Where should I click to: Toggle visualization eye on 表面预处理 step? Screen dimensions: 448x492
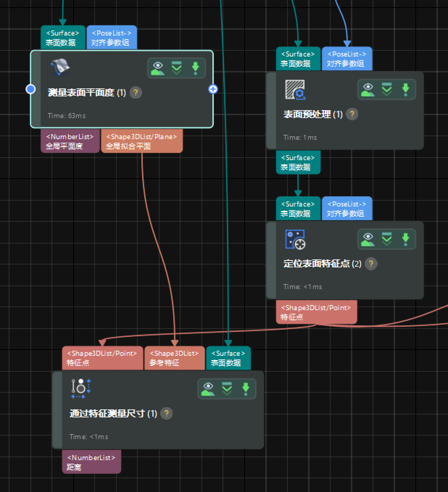coord(368,89)
